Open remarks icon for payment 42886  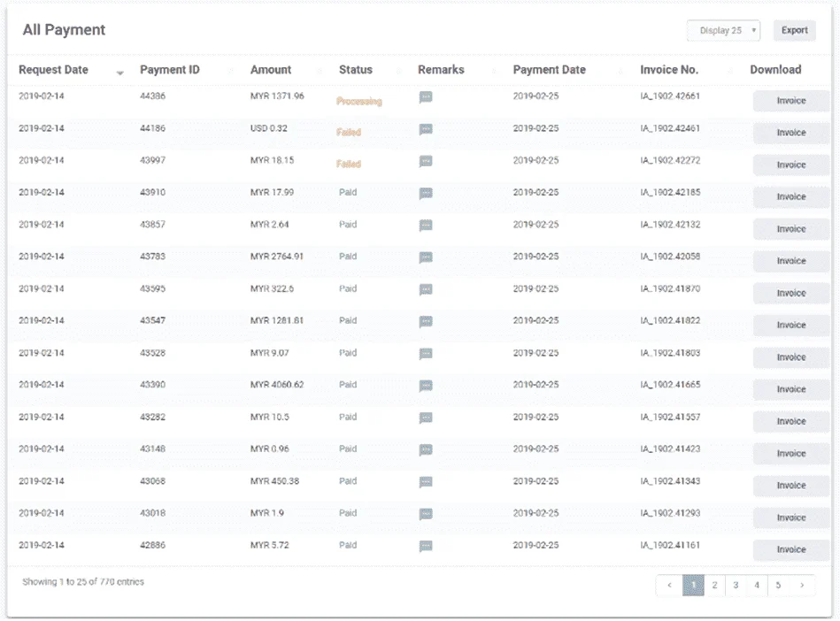[426, 546]
